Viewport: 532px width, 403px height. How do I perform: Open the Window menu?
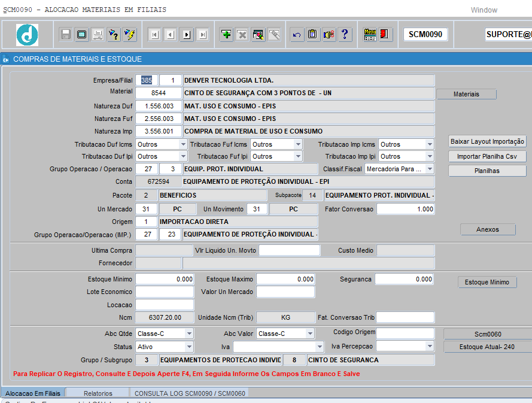[484, 10]
